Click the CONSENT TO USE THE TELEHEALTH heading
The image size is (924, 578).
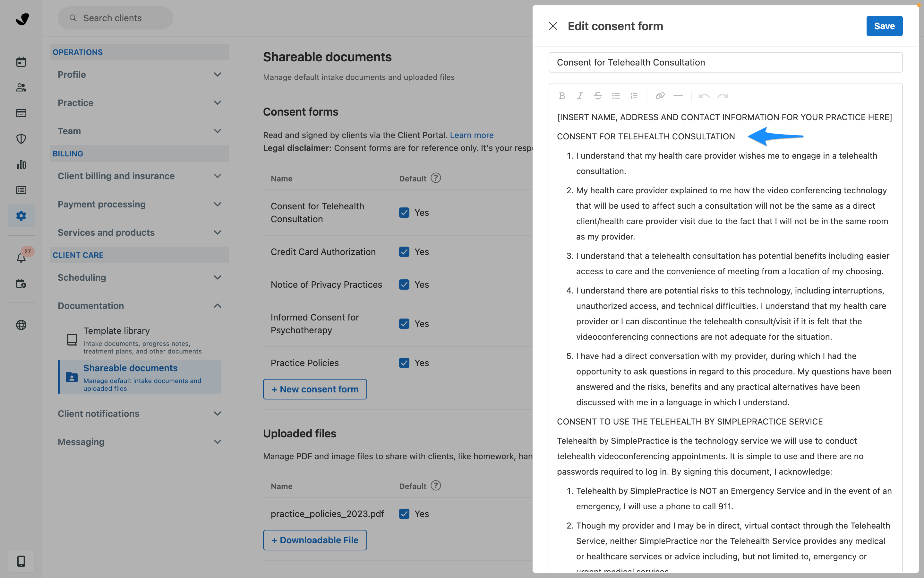point(689,421)
